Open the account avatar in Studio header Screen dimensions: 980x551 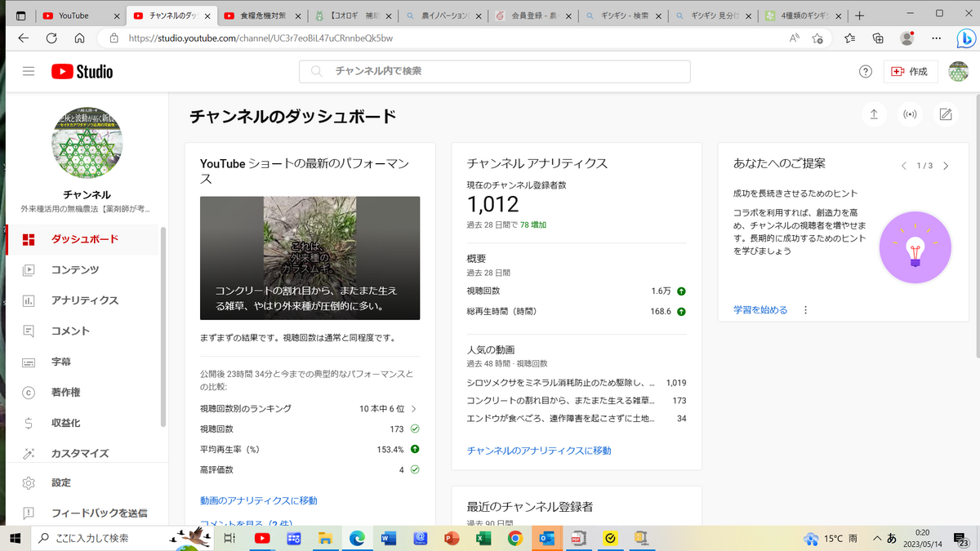coord(958,72)
